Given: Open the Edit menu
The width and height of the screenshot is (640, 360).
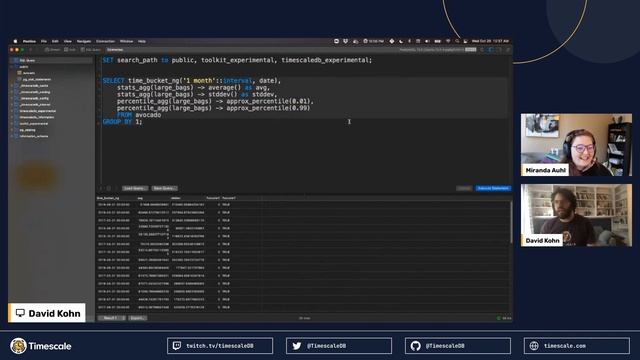Looking at the screenshot, I should point(55,41).
